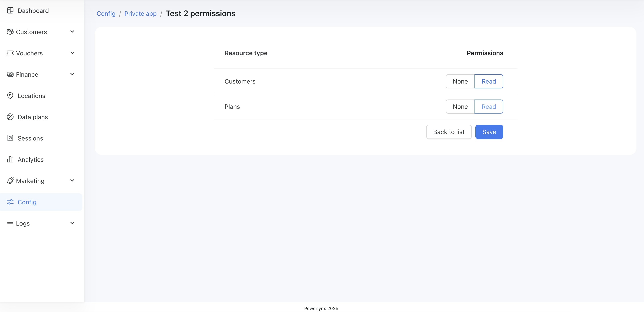Image resolution: width=644 pixels, height=312 pixels.
Task: Click the Config sliders icon
Action: tap(10, 202)
